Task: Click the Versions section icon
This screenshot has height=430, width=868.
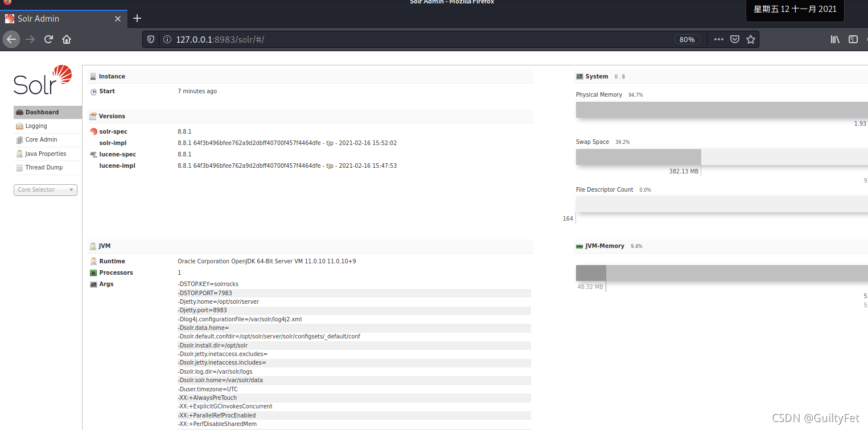Action: 93,116
